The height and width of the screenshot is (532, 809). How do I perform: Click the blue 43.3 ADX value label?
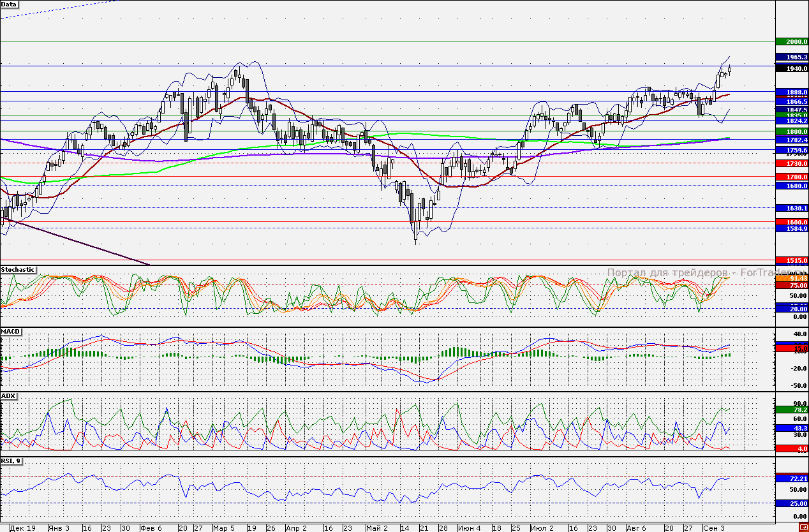point(792,428)
